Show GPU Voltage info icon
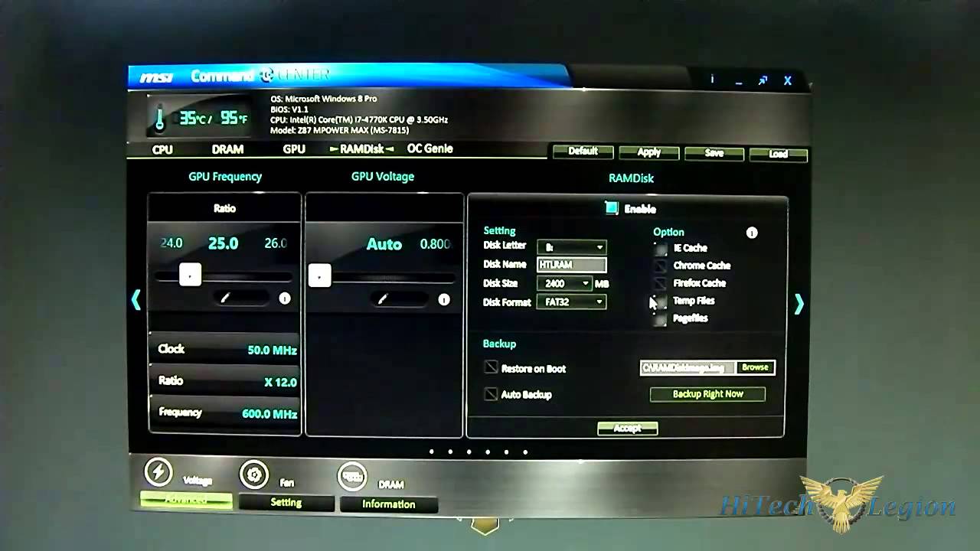980x551 pixels. pyautogui.click(x=444, y=299)
